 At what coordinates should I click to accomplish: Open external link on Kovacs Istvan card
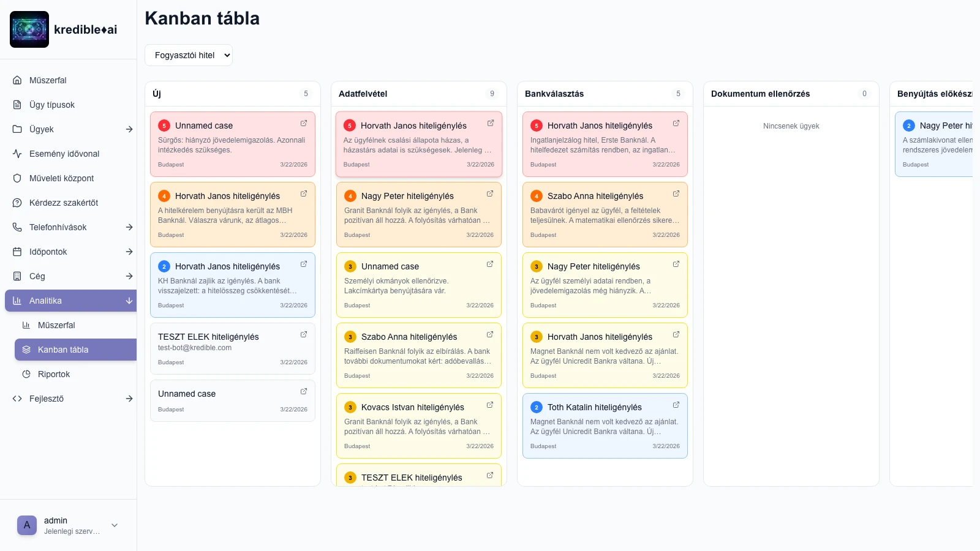(x=489, y=405)
